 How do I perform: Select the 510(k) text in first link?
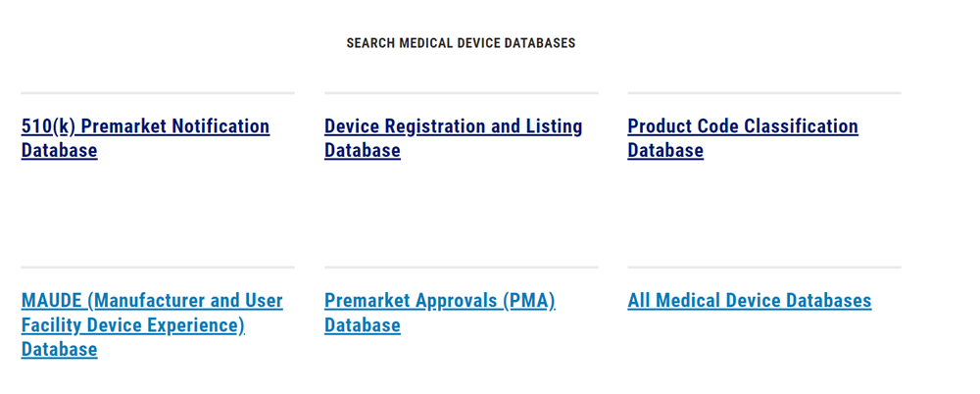49,126
